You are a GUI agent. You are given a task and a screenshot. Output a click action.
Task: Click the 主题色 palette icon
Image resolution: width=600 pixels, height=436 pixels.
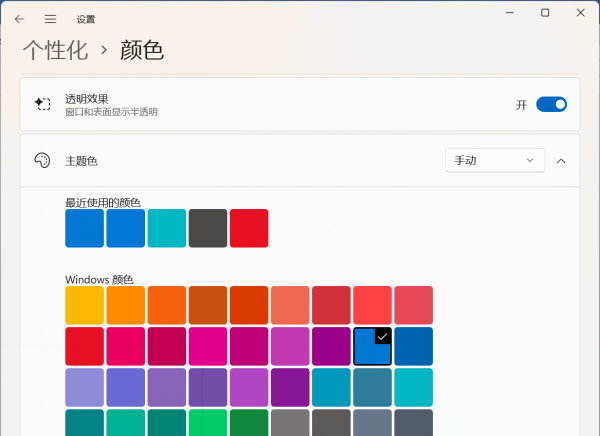42,160
